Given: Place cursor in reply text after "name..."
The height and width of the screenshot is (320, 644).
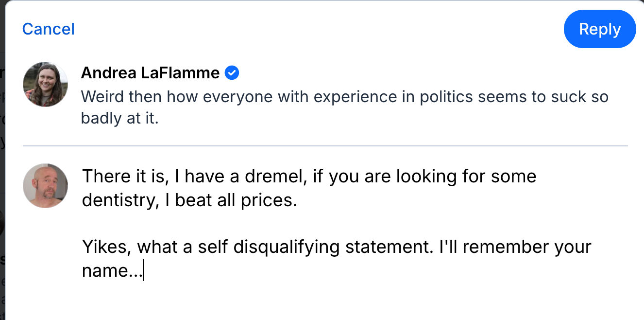Looking at the screenshot, I should point(143,271).
